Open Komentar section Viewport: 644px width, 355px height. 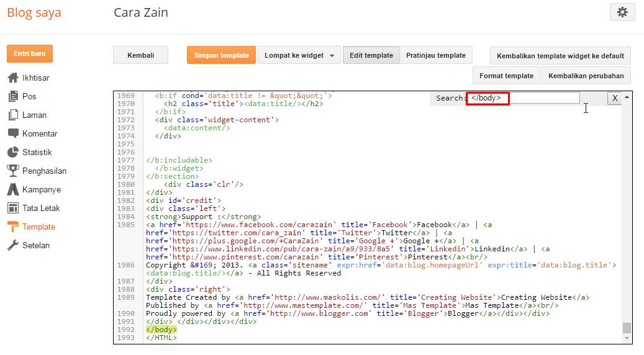coord(40,133)
